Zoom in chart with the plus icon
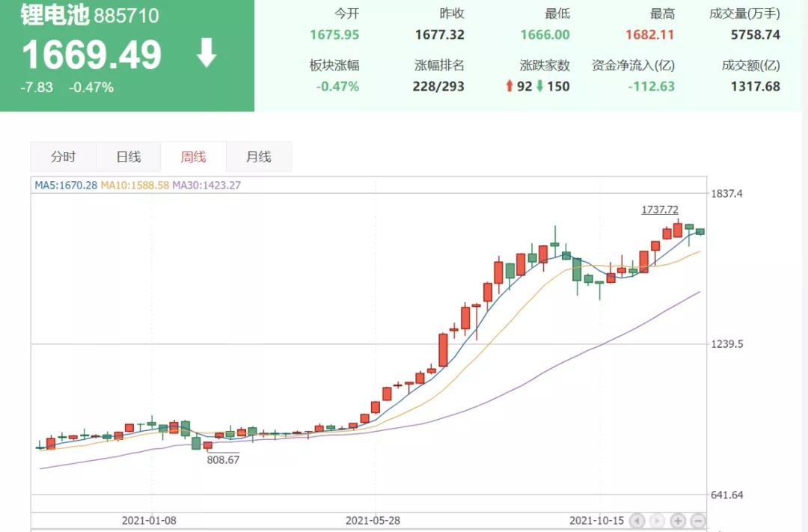Viewport: 808px width, 532px height. (x=678, y=521)
